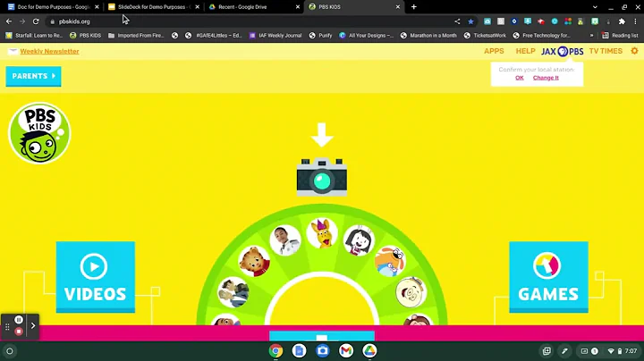Open the VIDEOS tile
Screen dimensions: 644x361
click(x=96, y=277)
